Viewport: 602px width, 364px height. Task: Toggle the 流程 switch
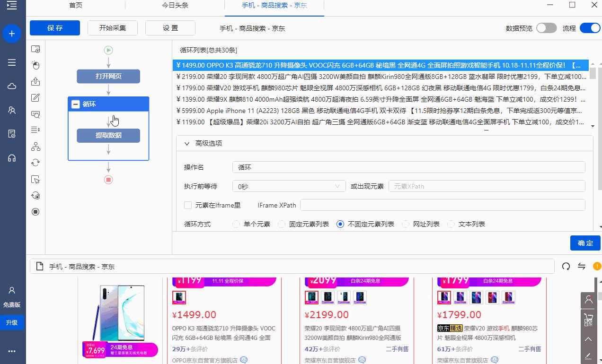tap(590, 28)
